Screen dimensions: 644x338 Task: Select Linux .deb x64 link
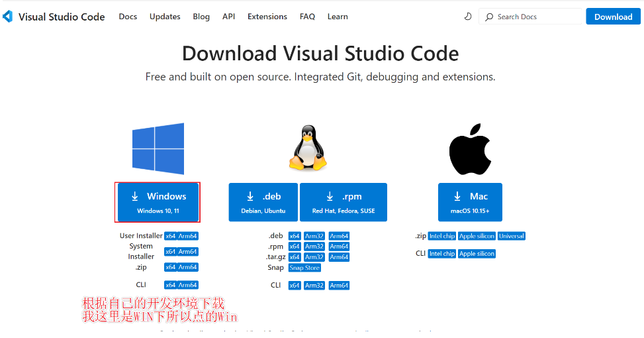pyautogui.click(x=295, y=236)
